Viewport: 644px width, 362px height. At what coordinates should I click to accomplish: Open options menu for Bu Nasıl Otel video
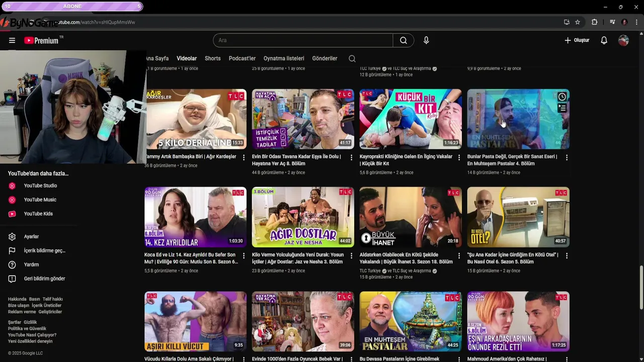[x=567, y=255]
